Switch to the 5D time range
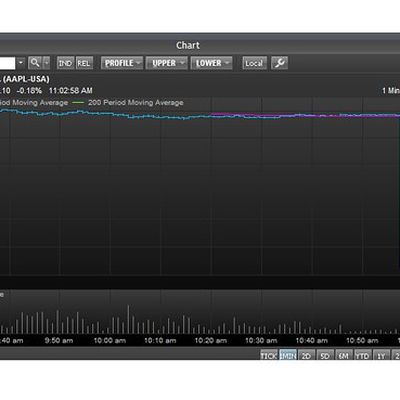Image resolution: width=400 pixels, height=400 pixels. (325, 355)
